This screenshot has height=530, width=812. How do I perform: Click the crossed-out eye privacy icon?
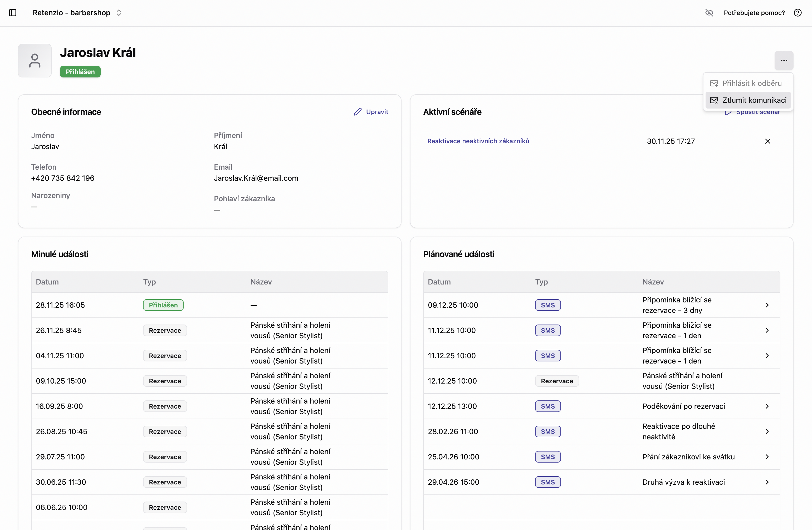point(709,13)
